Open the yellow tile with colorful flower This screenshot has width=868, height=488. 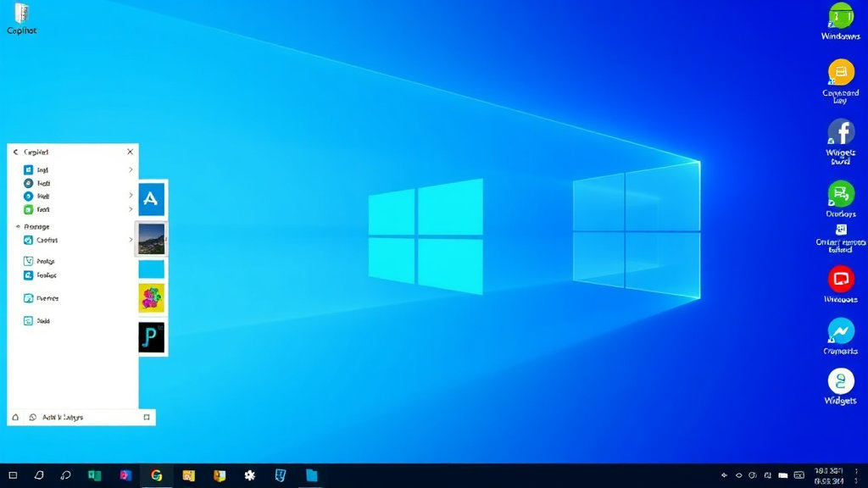click(x=151, y=297)
